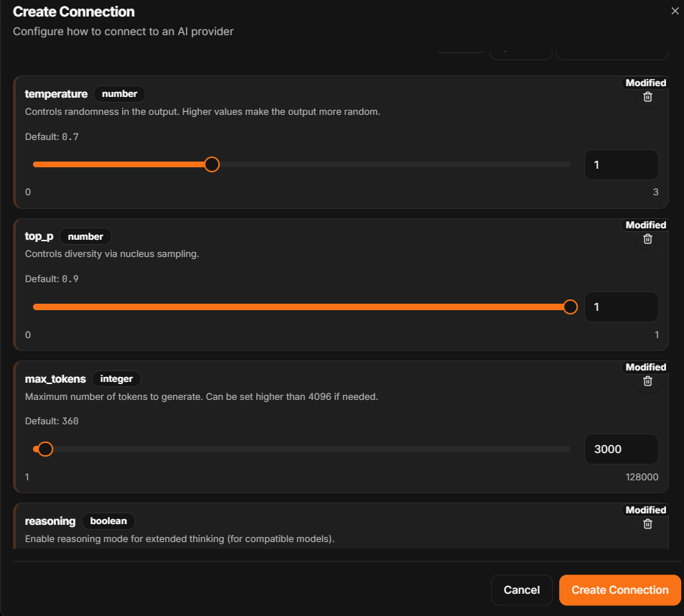Click the Modified badge on max_tokens
This screenshot has height=616, width=684.
646,368
